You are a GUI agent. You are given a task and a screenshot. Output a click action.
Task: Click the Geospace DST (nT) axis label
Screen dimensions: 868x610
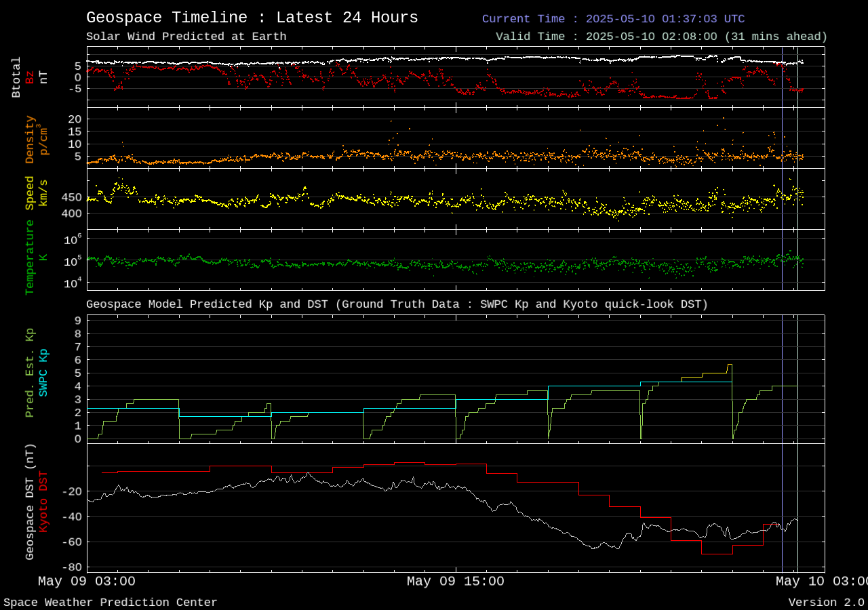click(30, 502)
